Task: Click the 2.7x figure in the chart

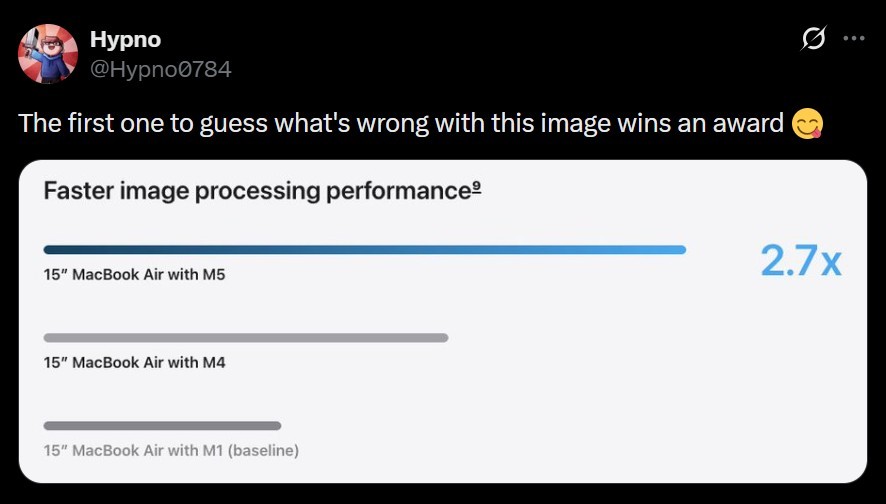Action: point(801,261)
